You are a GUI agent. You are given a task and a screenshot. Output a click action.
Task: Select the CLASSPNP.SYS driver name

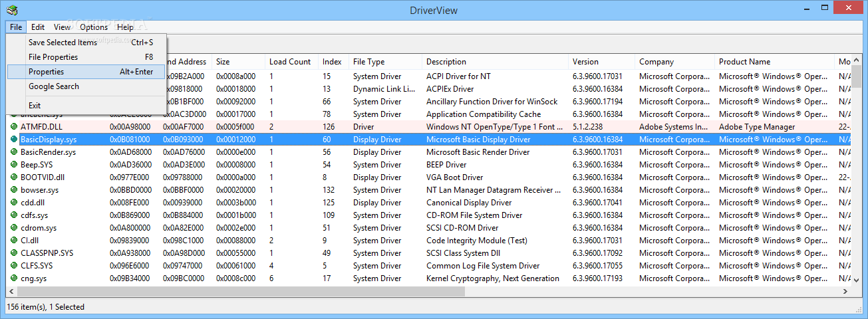click(47, 253)
